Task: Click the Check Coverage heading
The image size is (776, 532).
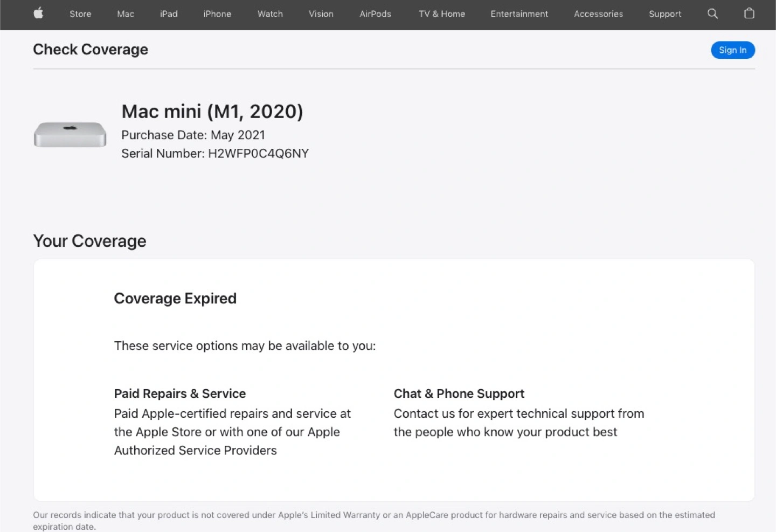Action: point(91,50)
